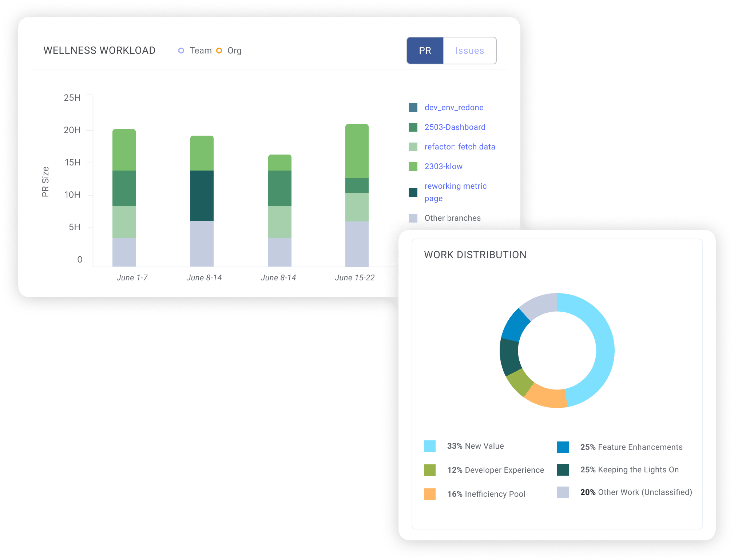Open the refactor: fetch data link
The width and height of the screenshot is (734, 560).
[x=460, y=147]
